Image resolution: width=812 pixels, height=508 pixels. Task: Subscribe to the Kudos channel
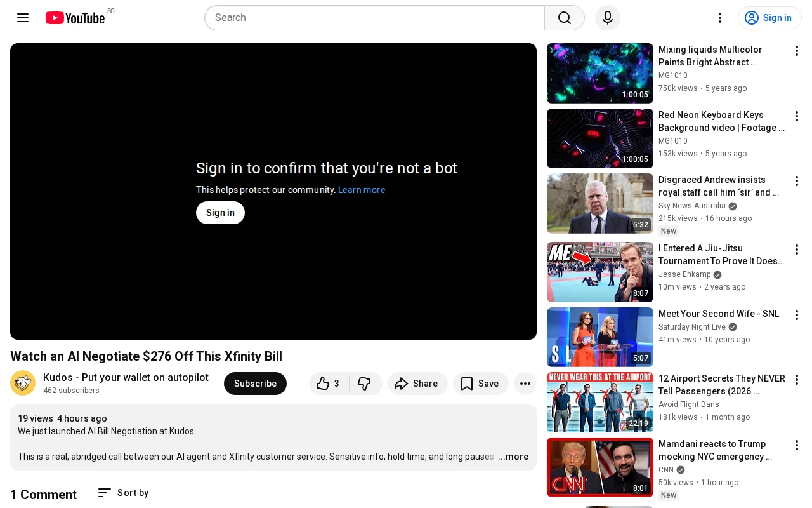click(255, 384)
